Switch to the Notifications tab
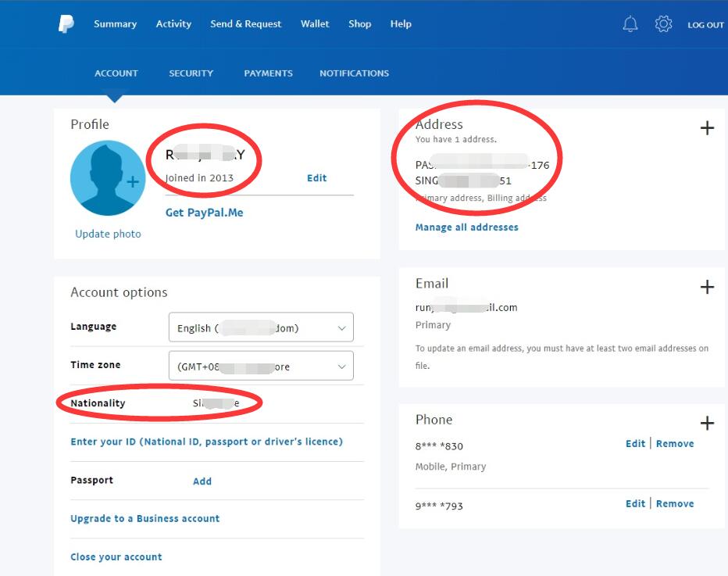 [x=354, y=73]
